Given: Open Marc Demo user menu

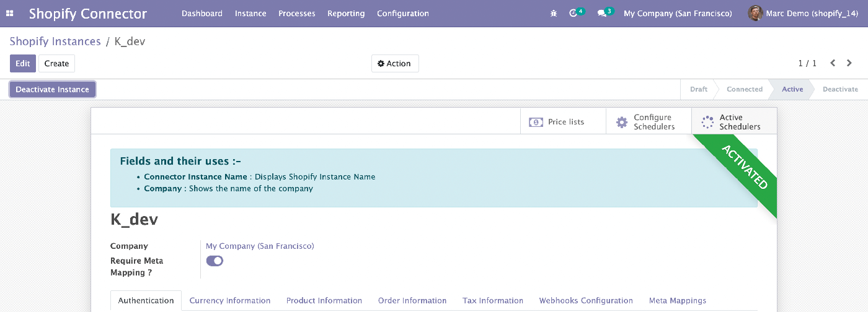Looking at the screenshot, I should 803,13.
